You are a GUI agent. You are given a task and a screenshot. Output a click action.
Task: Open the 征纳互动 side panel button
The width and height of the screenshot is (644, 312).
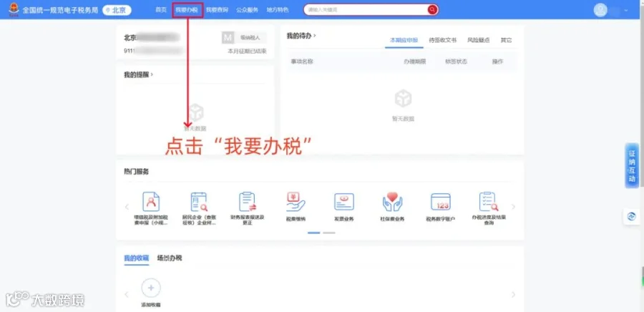632,165
